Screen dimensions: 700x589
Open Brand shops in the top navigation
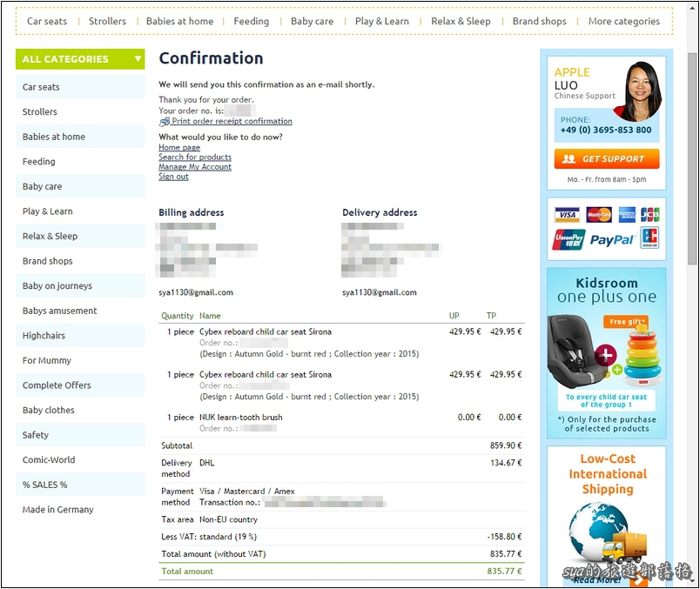pos(539,21)
